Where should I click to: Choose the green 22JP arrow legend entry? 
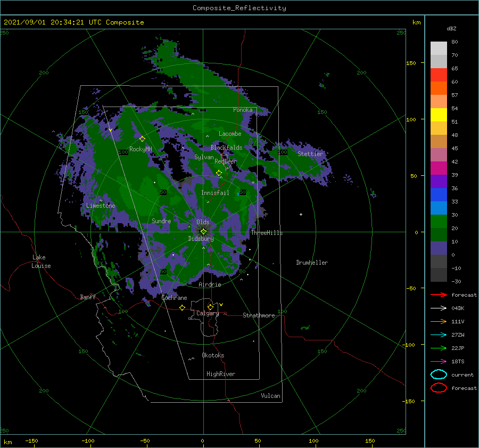[x=439, y=348]
